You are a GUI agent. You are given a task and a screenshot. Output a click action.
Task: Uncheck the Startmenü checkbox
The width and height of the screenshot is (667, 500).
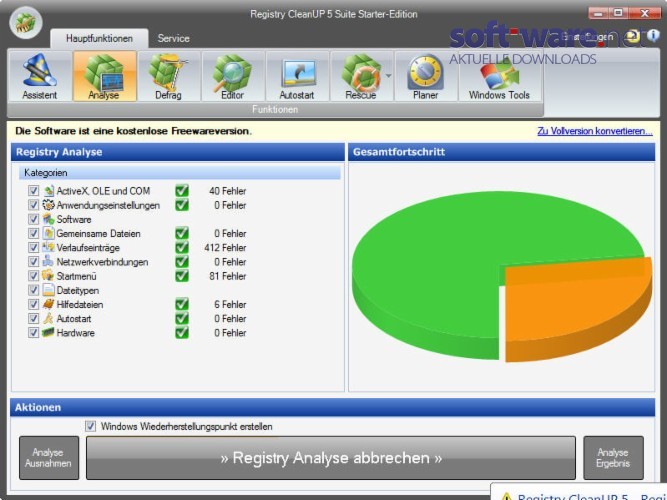(33, 276)
